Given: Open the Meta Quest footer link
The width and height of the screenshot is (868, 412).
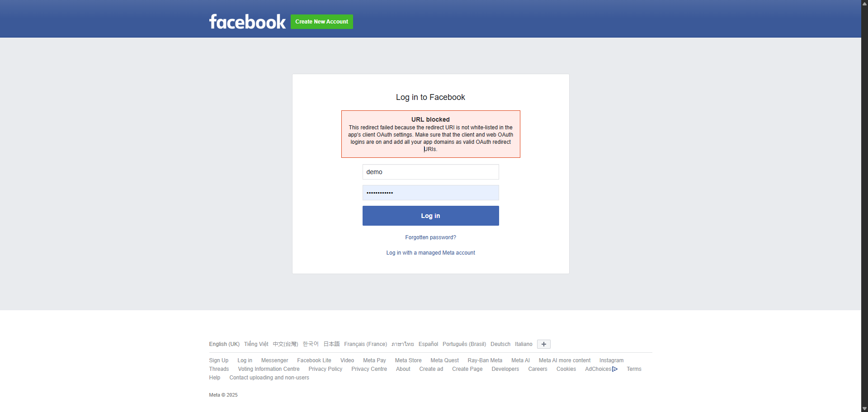Looking at the screenshot, I should pyautogui.click(x=444, y=360).
